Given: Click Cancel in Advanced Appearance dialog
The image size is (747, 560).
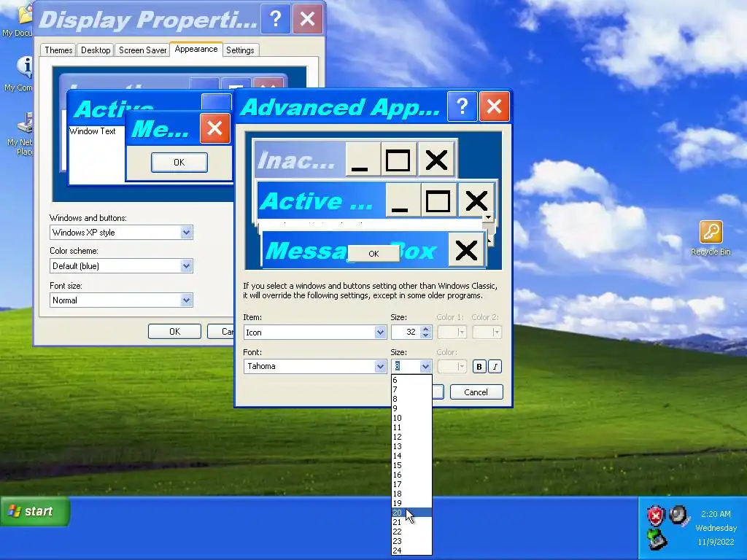Looking at the screenshot, I should tap(476, 392).
